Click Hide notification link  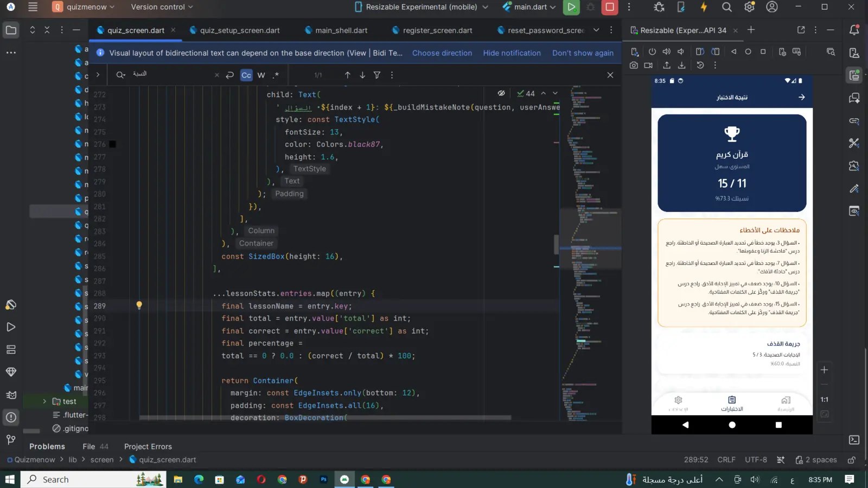512,53
